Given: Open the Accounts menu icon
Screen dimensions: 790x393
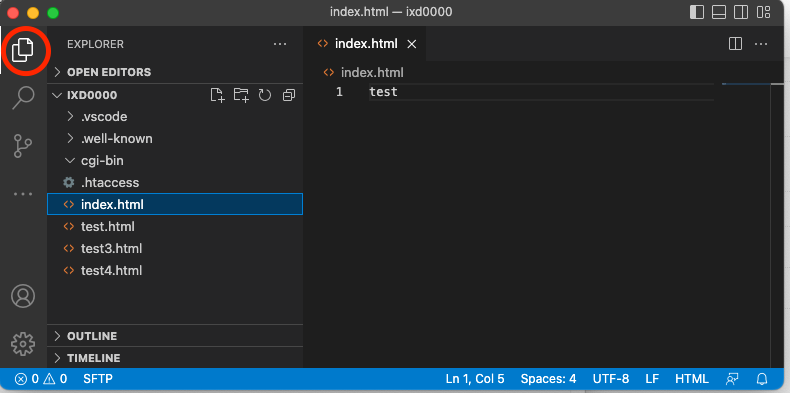Looking at the screenshot, I should pos(23,296).
